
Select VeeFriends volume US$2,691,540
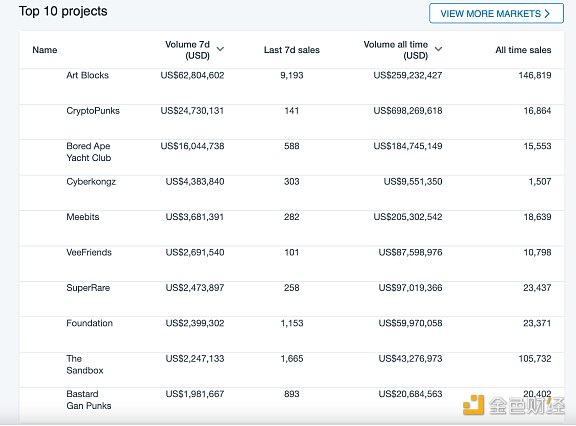195,253
